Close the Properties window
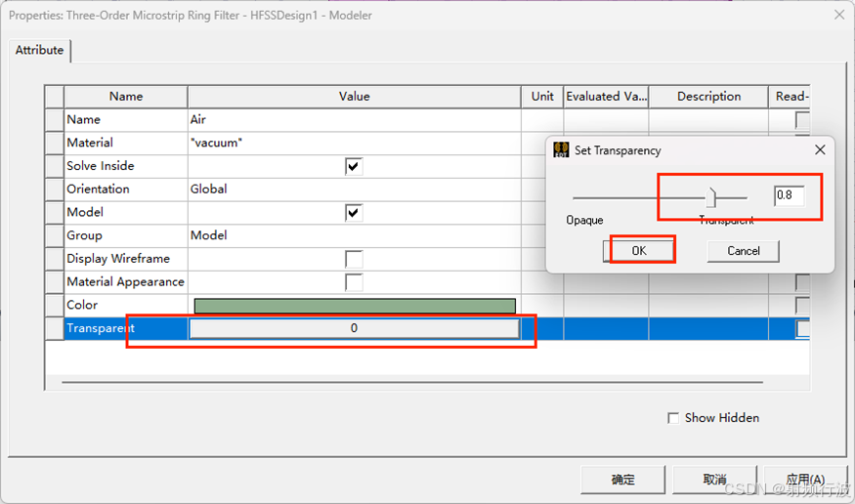 click(x=839, y=15)
